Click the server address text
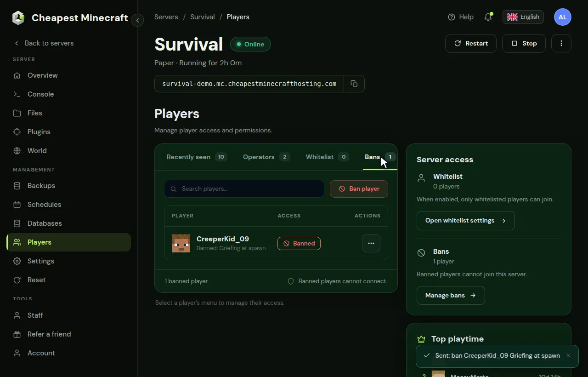This screenshot has height=377, width=588. tap(249, 84)
